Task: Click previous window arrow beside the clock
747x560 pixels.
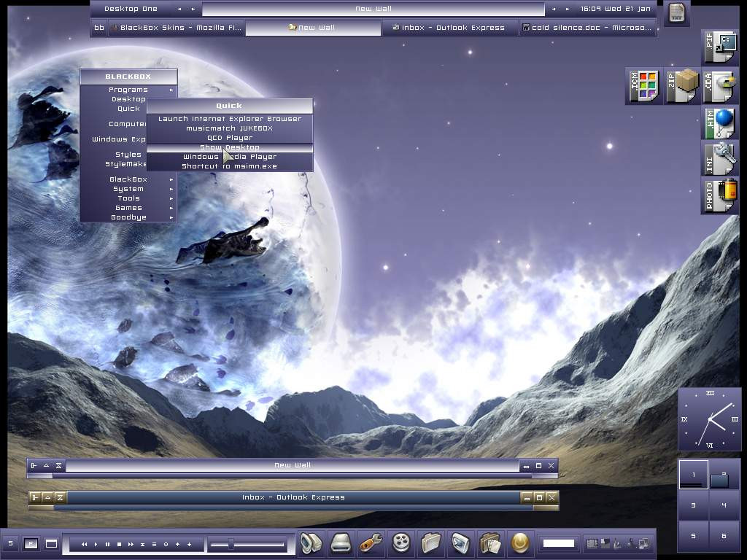Action: click(x=553, y=9)
